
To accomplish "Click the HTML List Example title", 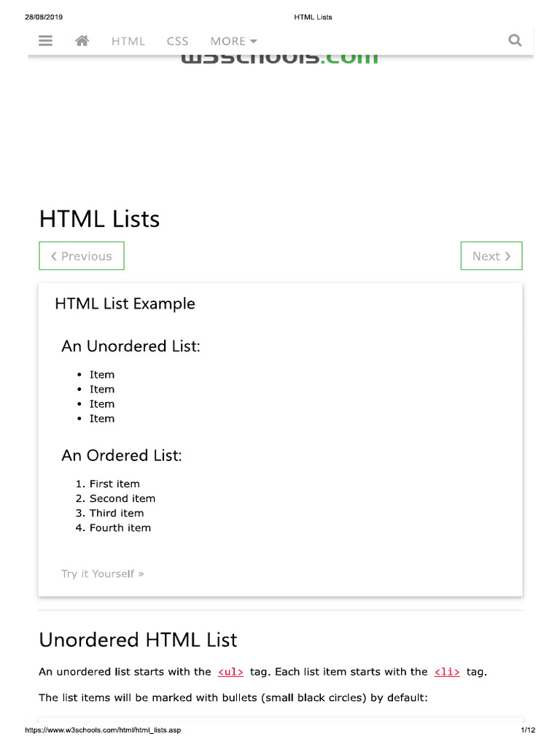I will coord(125,303).
